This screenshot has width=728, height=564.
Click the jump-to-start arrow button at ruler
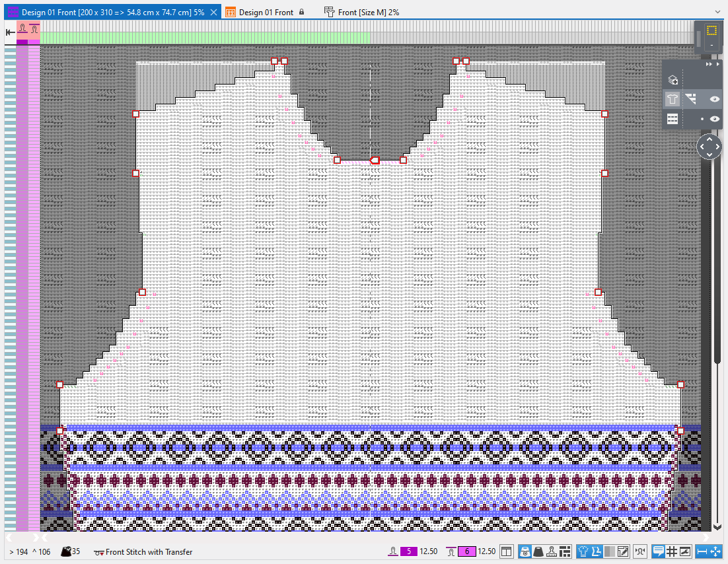10,32
